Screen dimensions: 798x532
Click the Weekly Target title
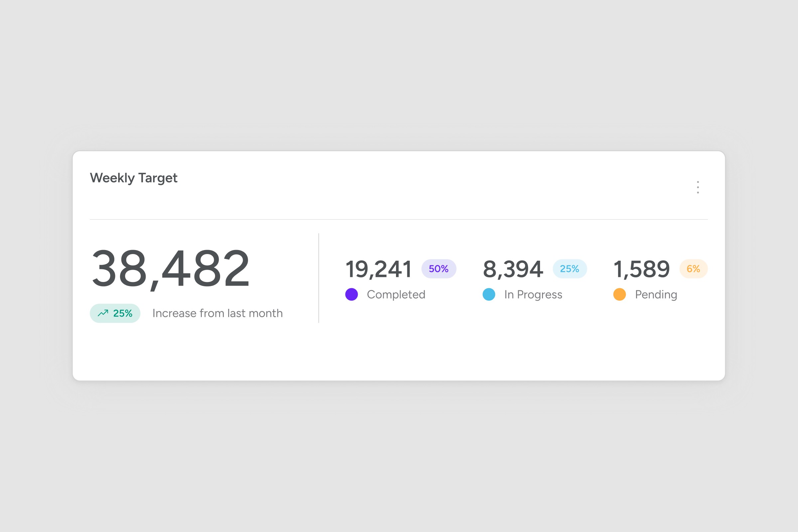tap(133, 178)
